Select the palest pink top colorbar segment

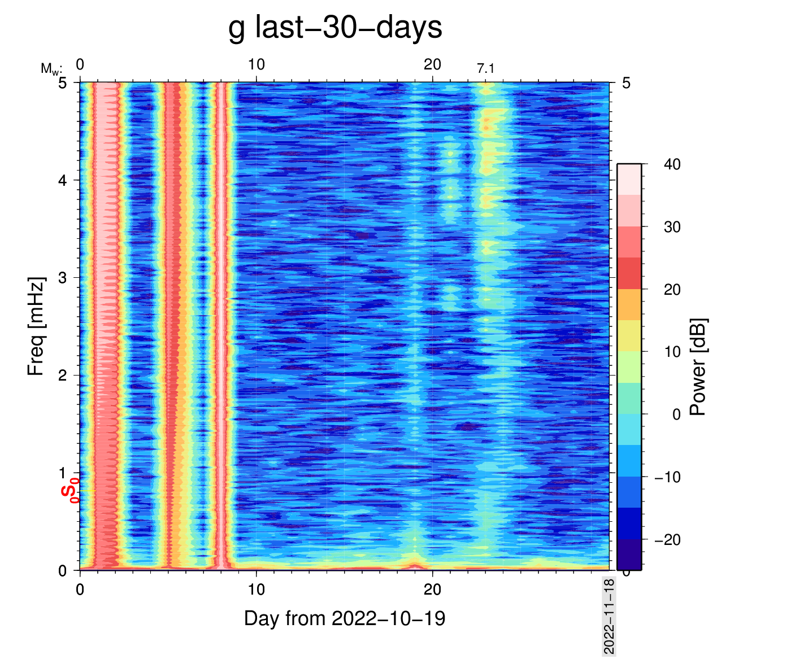pyautogui.click(x=629, y=179)
